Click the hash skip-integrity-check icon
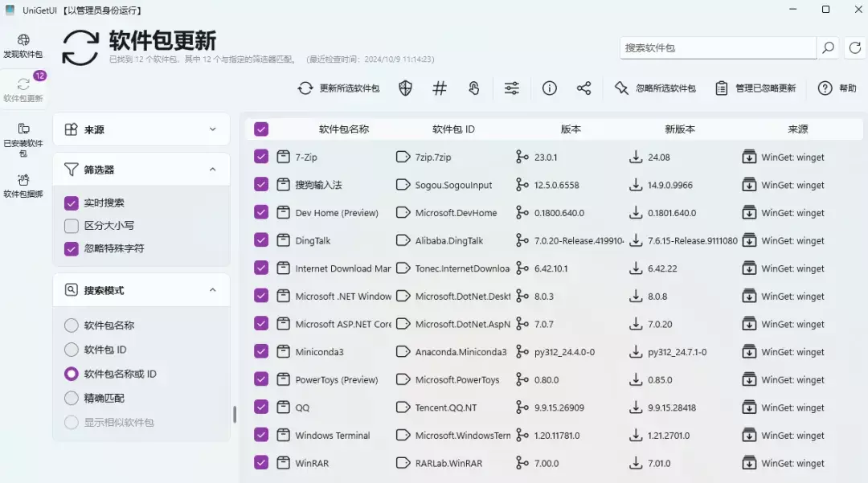The image size is (868, 483). click(440, 88)
